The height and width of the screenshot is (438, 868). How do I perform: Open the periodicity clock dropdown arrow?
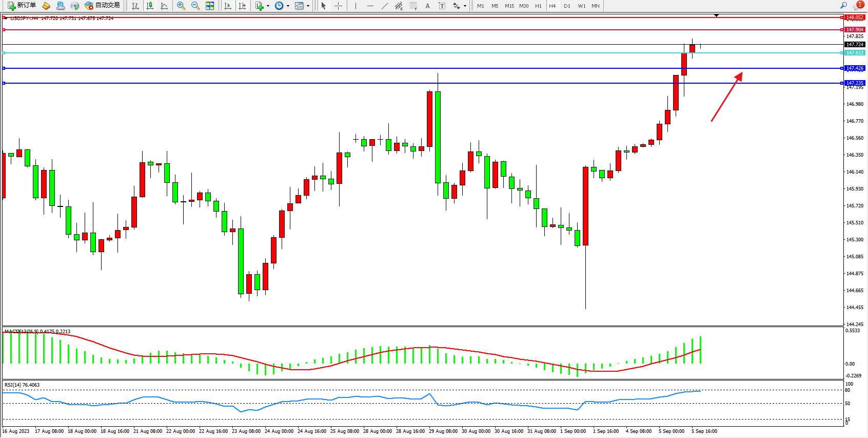[288, 6]
